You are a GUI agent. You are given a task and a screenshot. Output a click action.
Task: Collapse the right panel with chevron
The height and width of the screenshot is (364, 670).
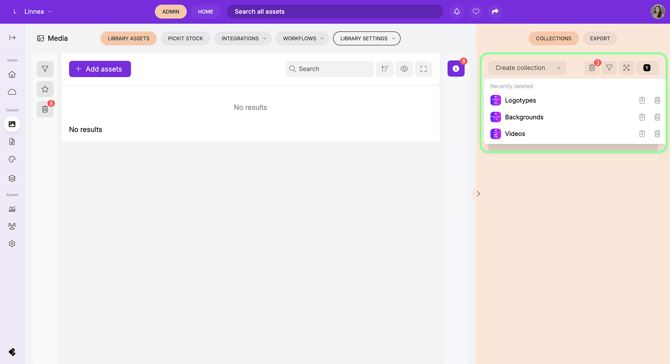click(478, 194)
